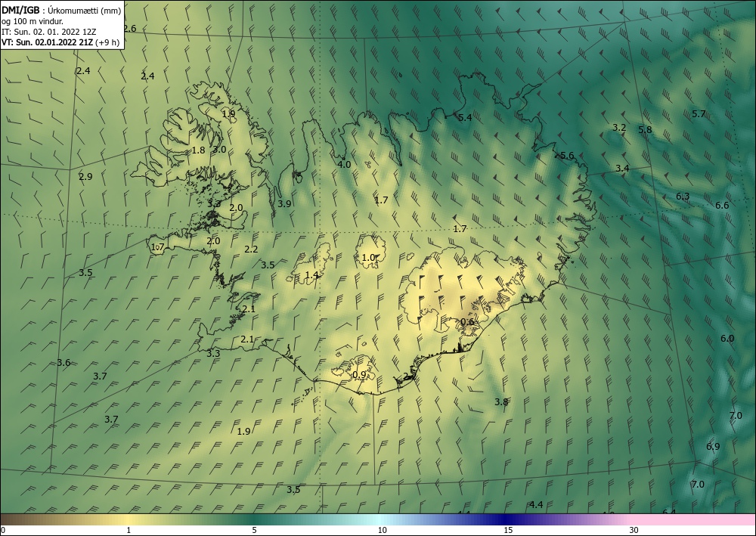Viewport: 756px width, 536px height.
Task: Click the '2.9' value over the western sea
Action: 85,177
